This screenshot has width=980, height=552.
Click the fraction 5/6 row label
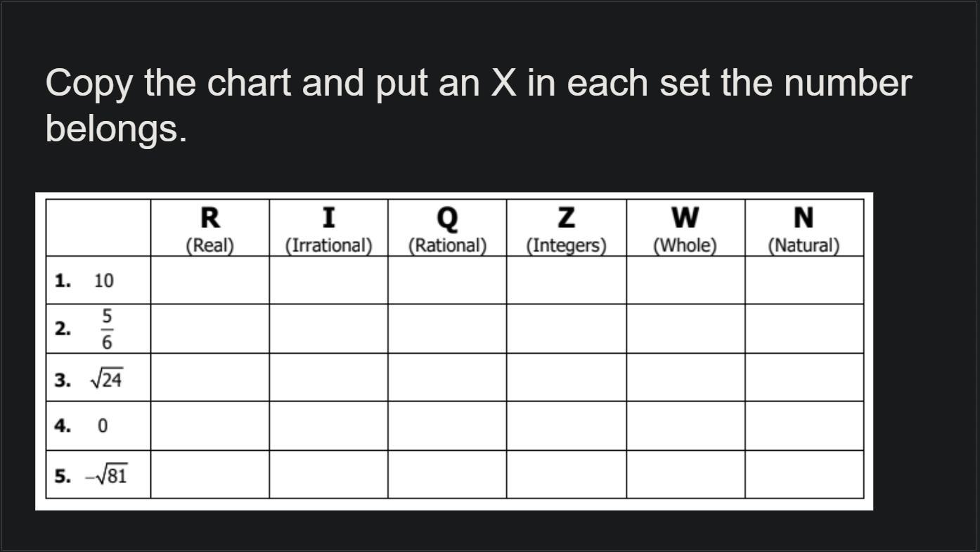pyautogui.click(x=84, y=328)
